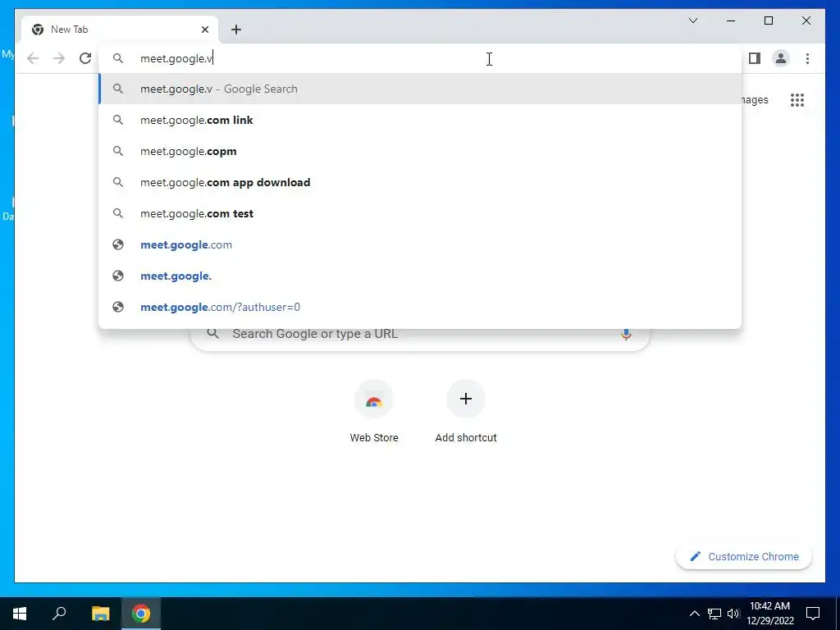Open the Chrome side panel
840x630 pixels.
point(755,58)
